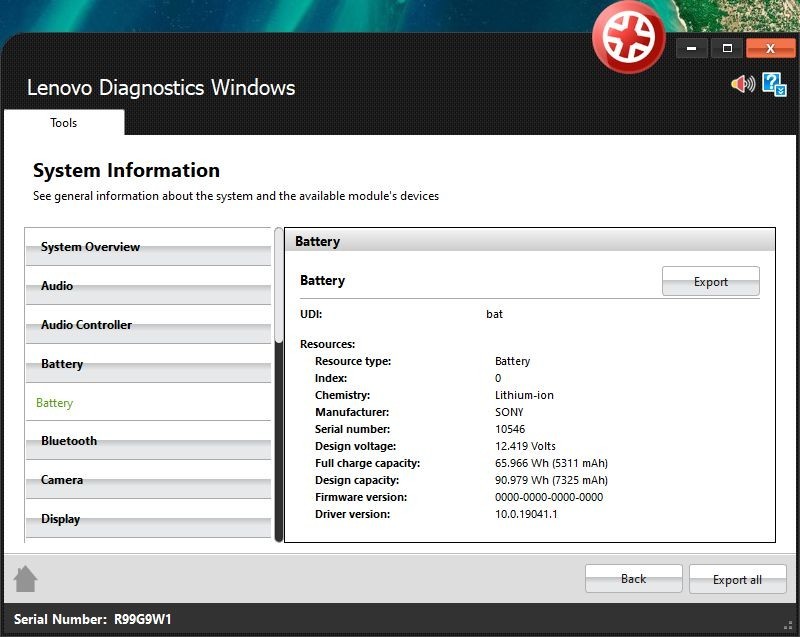Image resolution: width=800 pixels, height=637 pixels.
Task: Select the Chemistry value Lithium-ion
Action: tap(524, 395)
